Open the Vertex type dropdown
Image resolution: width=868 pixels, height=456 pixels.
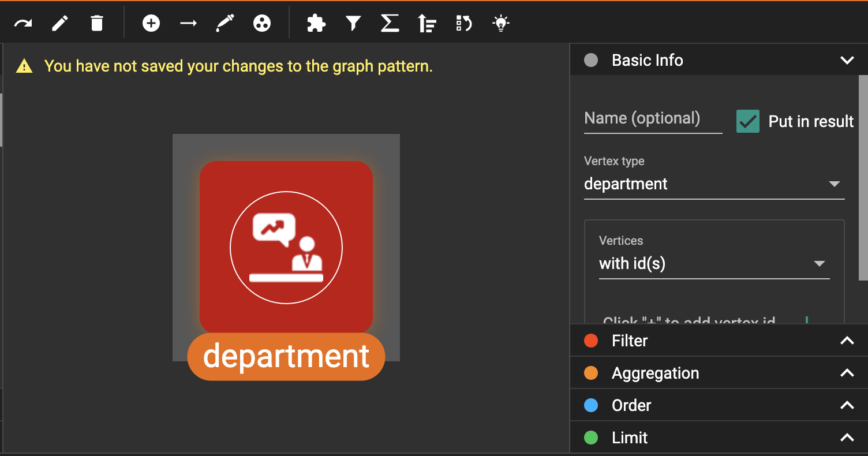click(714, 184)
